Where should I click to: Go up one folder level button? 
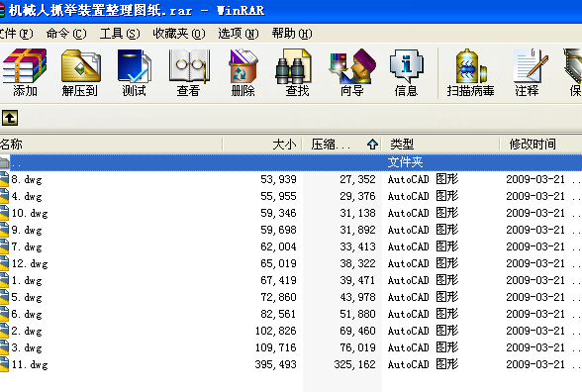tap(10, 118)
